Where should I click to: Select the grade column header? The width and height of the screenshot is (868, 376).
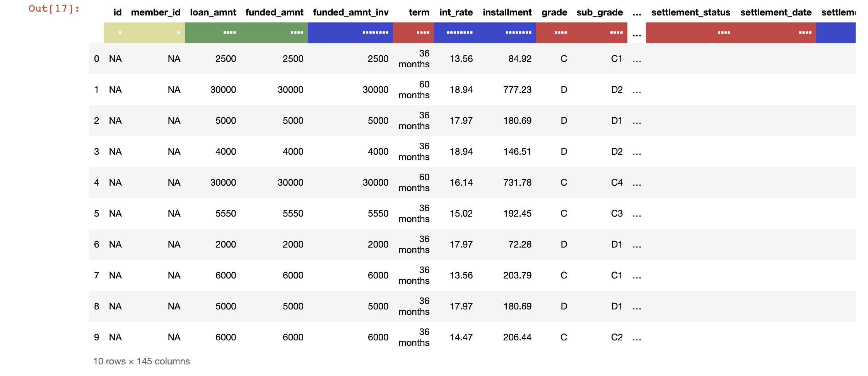coord(554,12)
